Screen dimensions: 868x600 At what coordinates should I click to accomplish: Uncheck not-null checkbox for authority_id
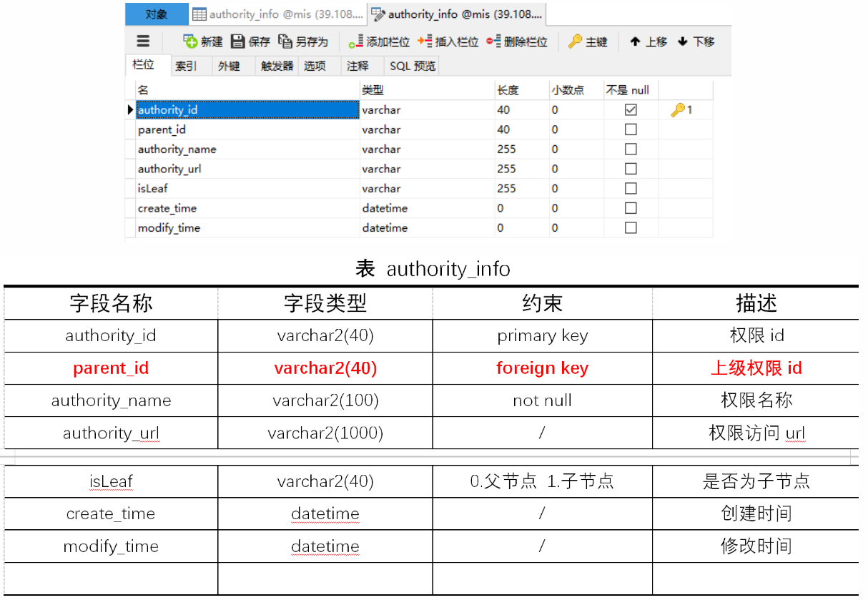pyautogui.click(x=631, y=110)
